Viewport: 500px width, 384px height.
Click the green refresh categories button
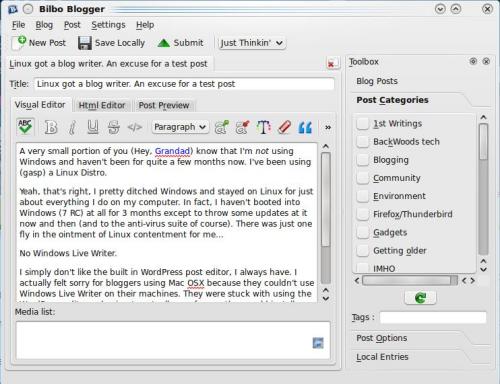[x=420, y=297]
